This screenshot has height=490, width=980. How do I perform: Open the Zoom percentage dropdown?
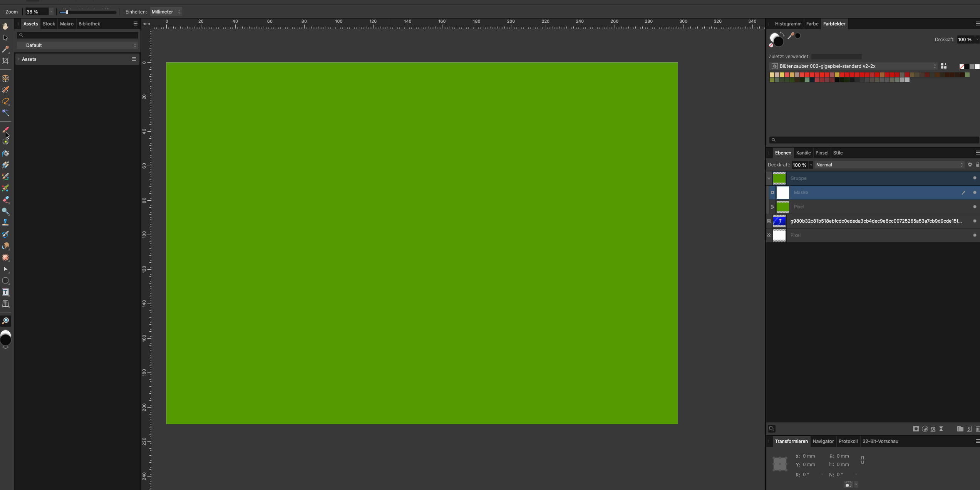tap(51, 12)
